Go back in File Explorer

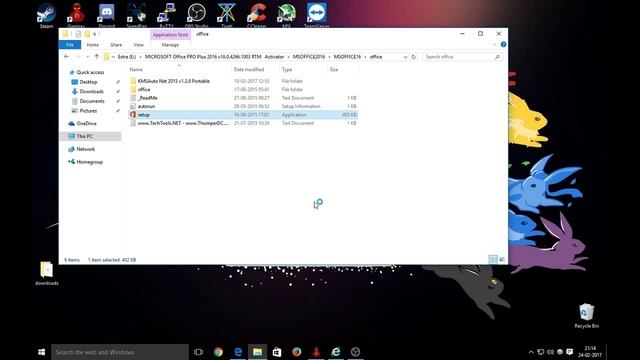point(67,57)
